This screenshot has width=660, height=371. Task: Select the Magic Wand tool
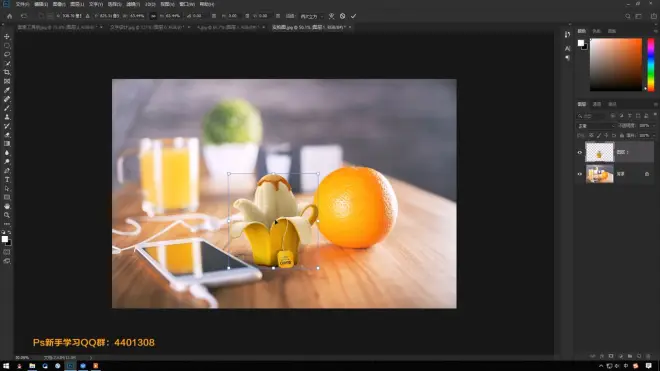[7, 64]
